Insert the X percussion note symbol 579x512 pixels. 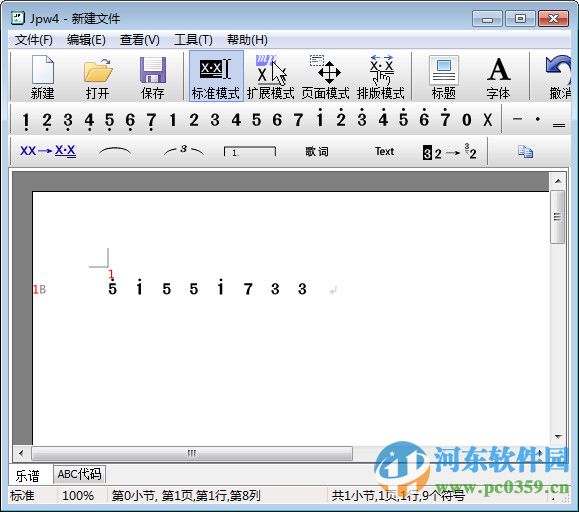(488, 120)
